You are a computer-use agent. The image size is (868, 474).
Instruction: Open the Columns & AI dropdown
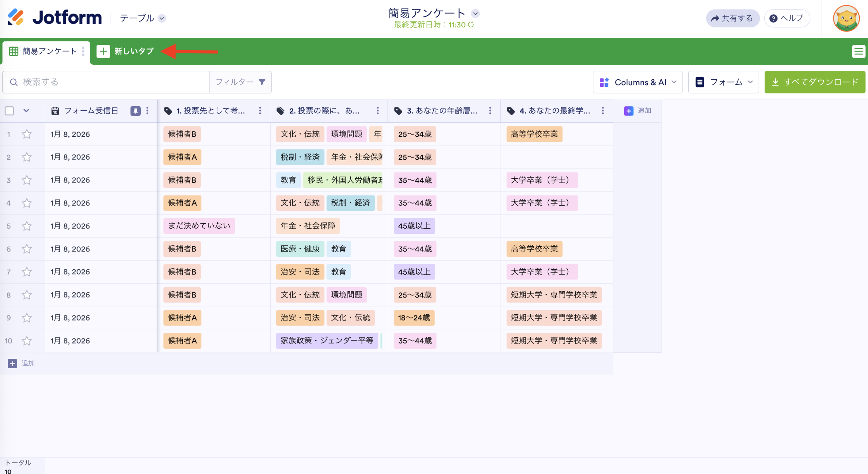click(x=637, y=82)
